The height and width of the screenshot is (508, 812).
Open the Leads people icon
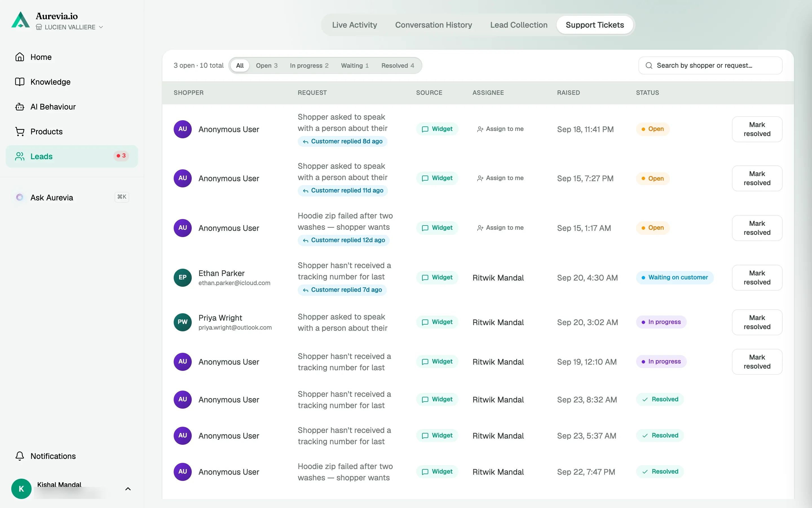coord(20,156)
